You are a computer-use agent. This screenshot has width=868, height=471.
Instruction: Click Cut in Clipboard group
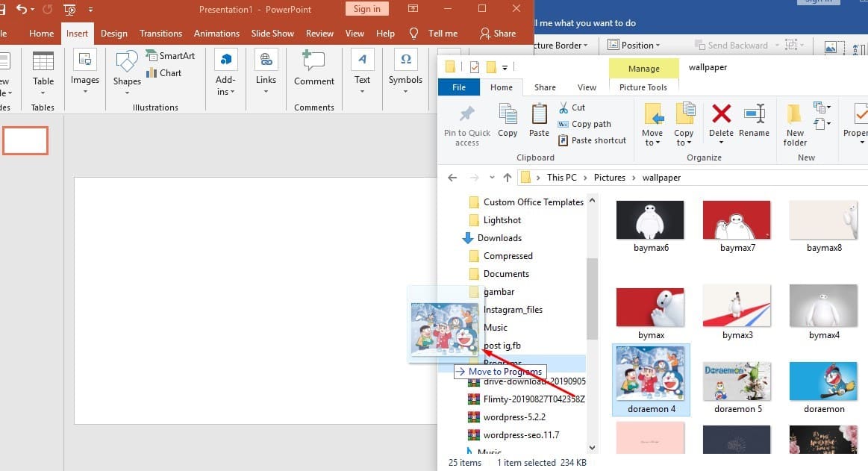[572, 107]
